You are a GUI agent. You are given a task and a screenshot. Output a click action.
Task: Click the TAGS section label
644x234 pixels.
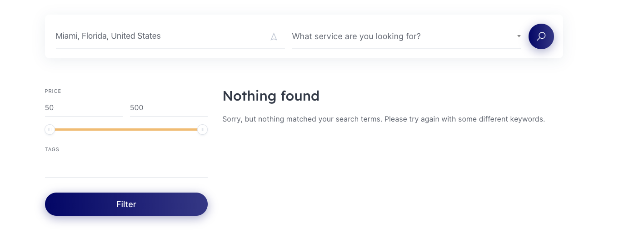click(x=52, y=149)
